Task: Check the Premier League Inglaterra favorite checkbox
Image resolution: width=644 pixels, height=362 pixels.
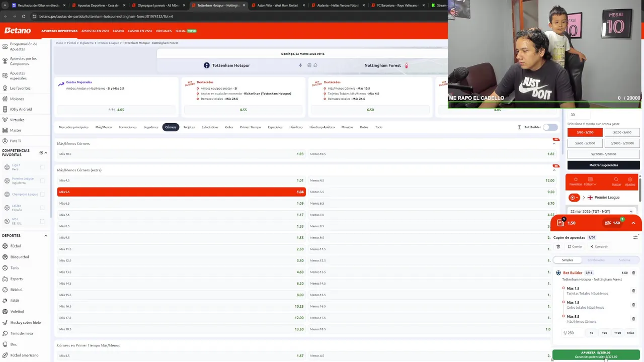Action: (42, 180)
